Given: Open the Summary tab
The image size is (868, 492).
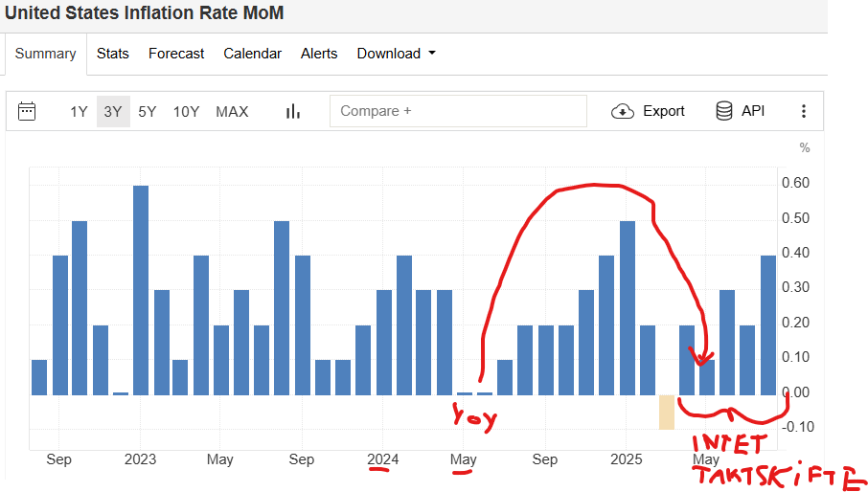Looking at the screenshot, I should point(45,54).
